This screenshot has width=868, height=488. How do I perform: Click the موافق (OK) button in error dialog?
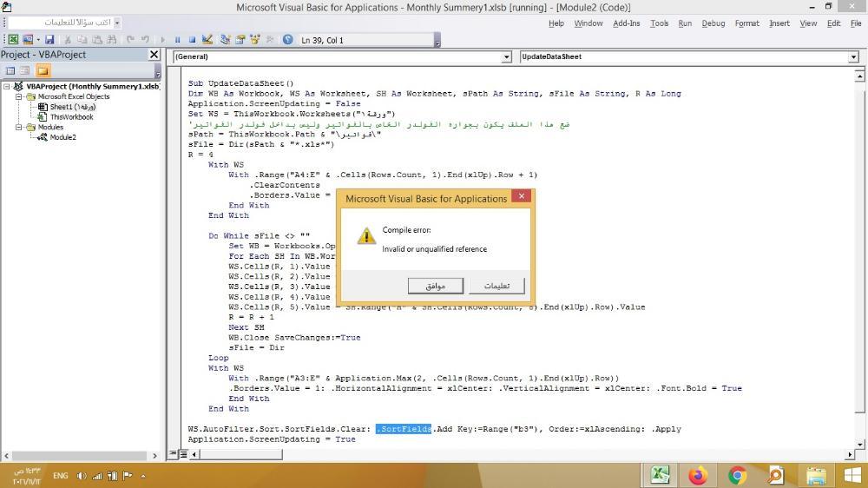435,286
